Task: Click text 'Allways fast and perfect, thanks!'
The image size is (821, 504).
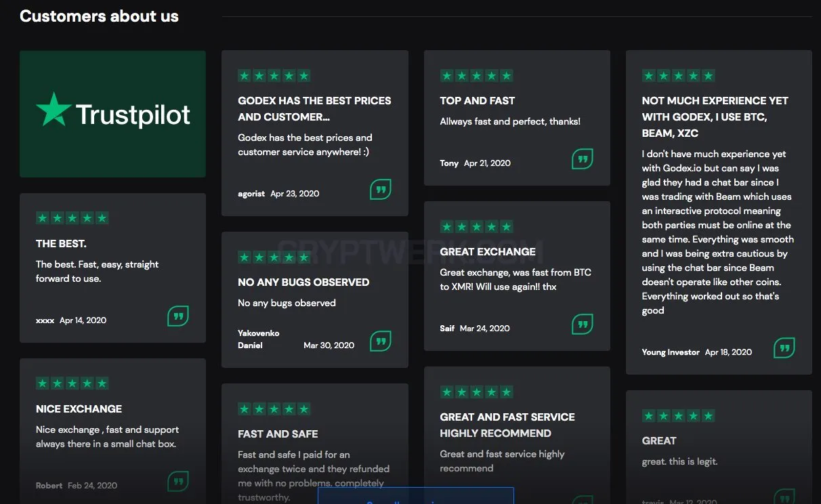Action: (x=510, y=121)
